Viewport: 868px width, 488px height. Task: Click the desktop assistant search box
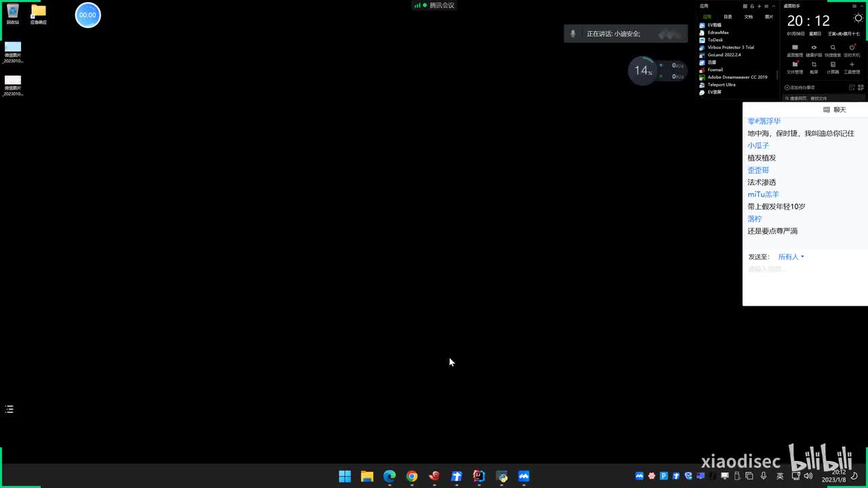click(825, 98)
